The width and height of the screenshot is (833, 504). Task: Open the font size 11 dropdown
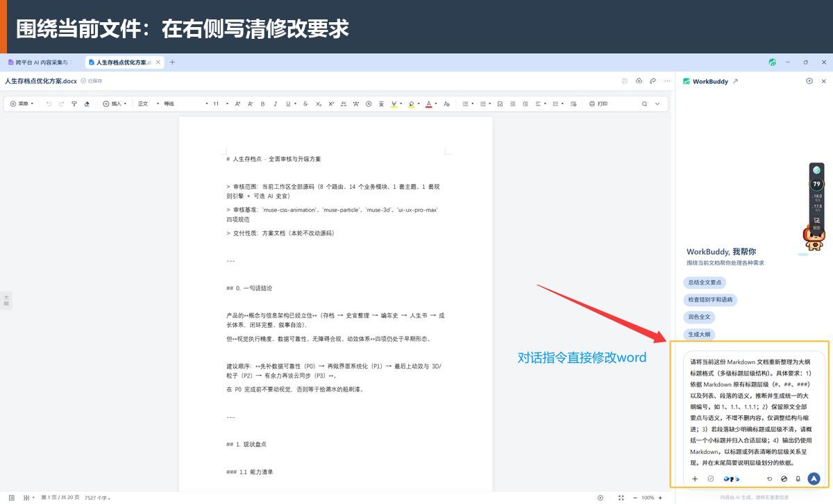click(x=221, y=104)
